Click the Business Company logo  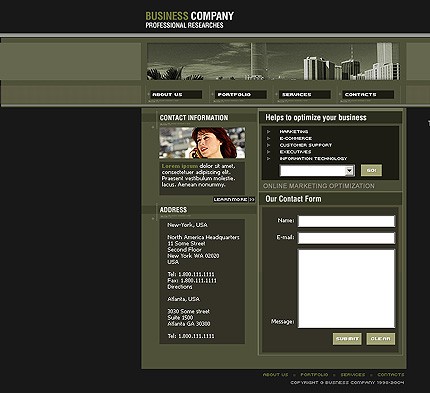tap(189, 16)
